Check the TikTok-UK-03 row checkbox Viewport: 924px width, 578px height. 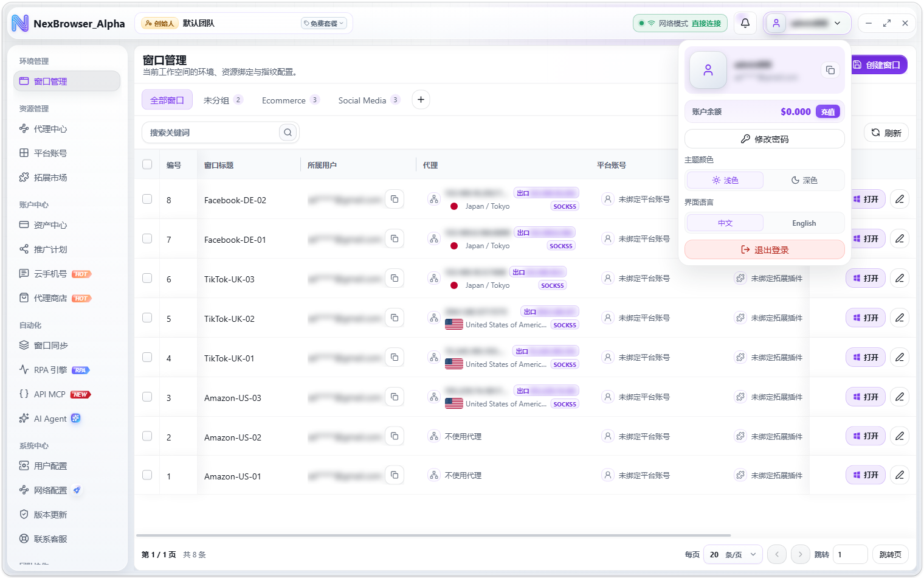[x=147, y=278]
